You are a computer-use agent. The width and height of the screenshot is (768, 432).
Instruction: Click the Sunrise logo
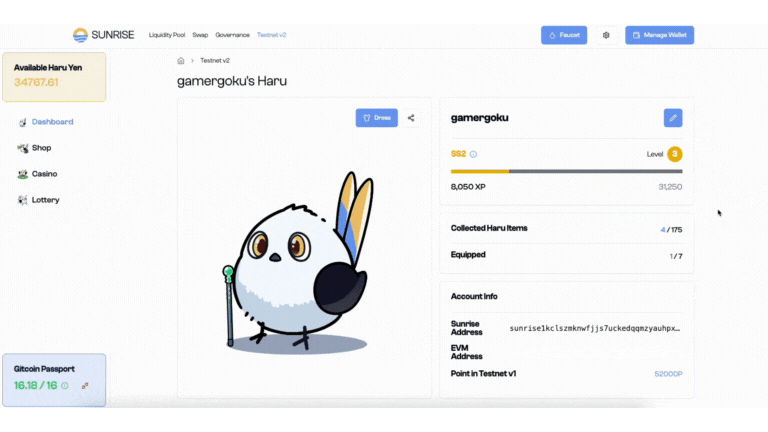pyautogui.click(x=103, y=35)
